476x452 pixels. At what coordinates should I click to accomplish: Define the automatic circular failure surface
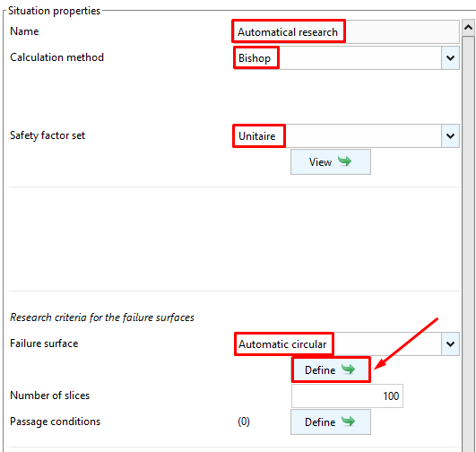tap(331, 369)
